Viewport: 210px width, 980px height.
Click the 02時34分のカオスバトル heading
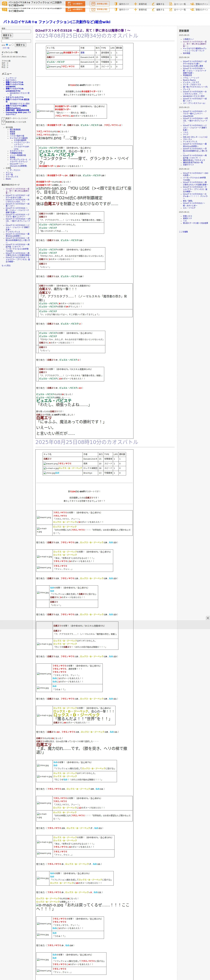point(87,36)
